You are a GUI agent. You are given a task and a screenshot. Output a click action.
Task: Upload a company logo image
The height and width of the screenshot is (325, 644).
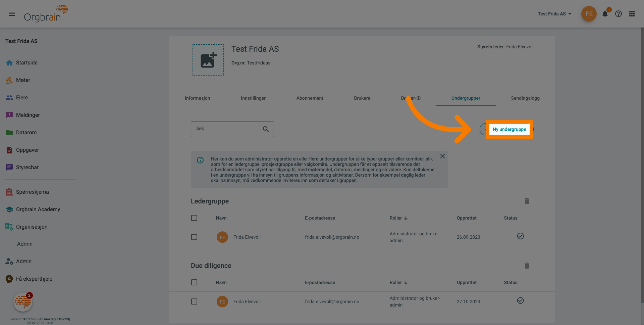coord(208,60)
